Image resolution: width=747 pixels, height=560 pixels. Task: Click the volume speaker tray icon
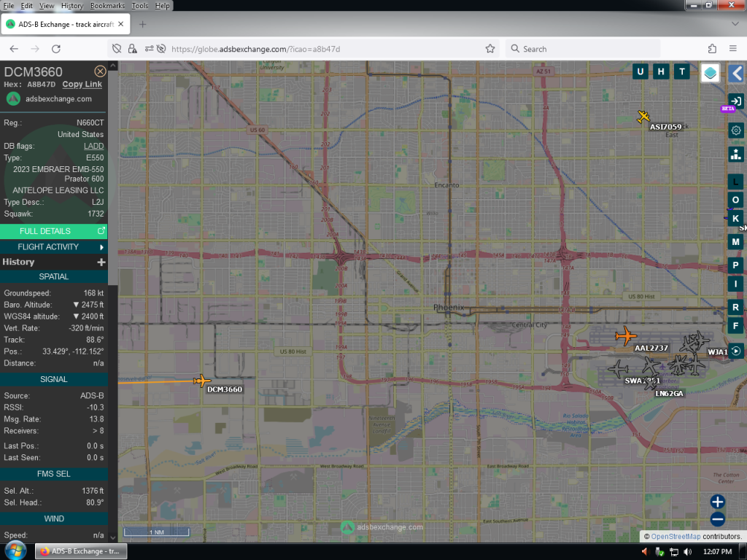[687, 552]
